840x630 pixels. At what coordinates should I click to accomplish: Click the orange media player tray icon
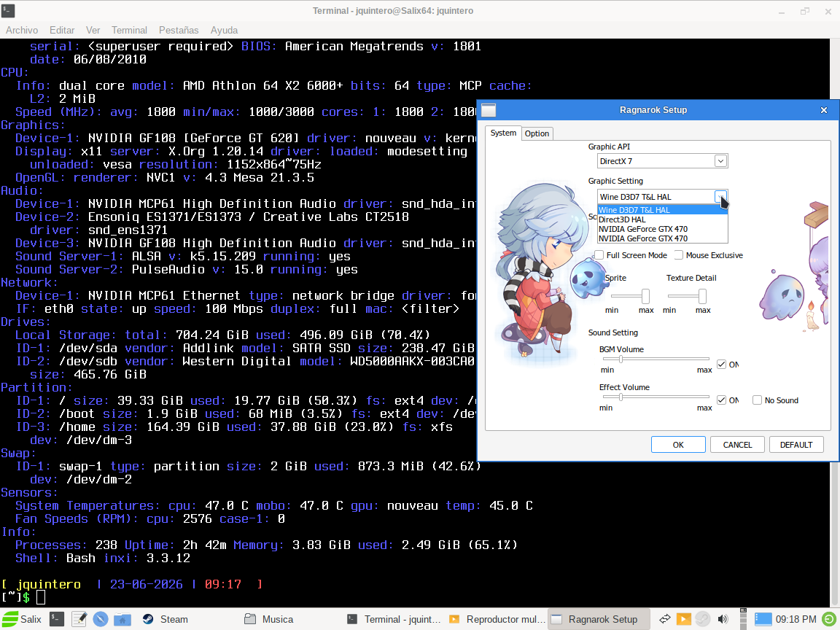point(683,619)
